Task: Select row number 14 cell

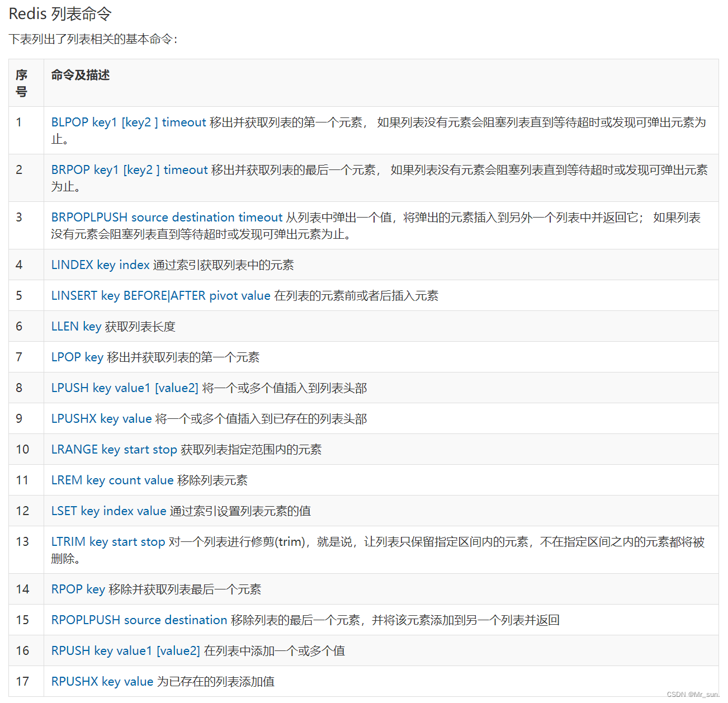Action: 26,589
